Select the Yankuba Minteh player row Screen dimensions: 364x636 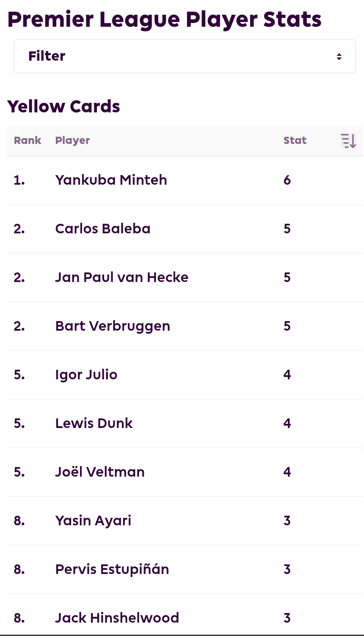[185, 180]
